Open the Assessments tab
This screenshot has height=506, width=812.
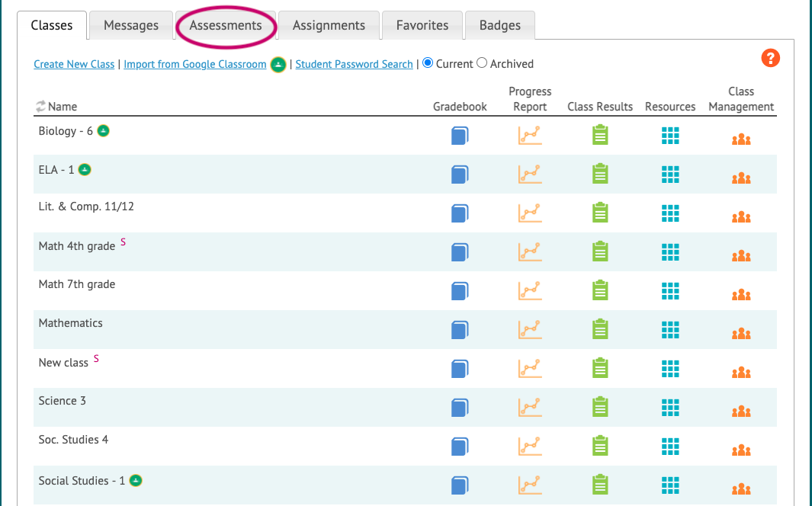[225, 25]
